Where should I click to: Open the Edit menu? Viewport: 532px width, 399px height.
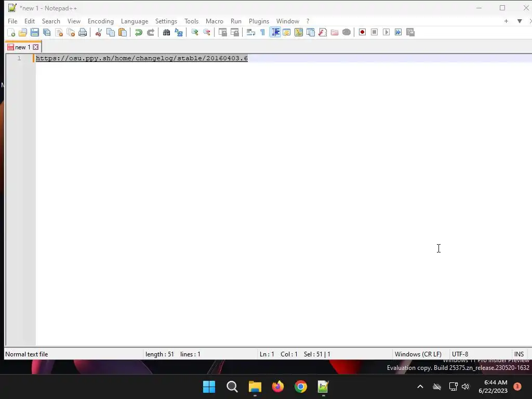tap(30, 21)
